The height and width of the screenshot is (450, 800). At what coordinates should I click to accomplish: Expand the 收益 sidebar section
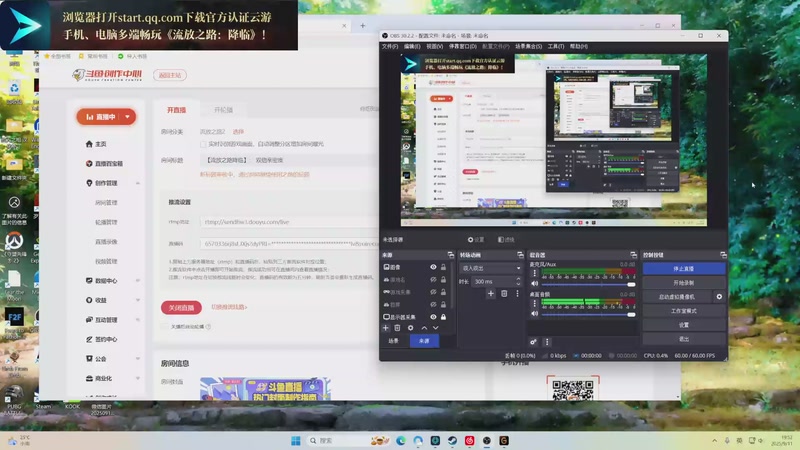tap(138, 300)
